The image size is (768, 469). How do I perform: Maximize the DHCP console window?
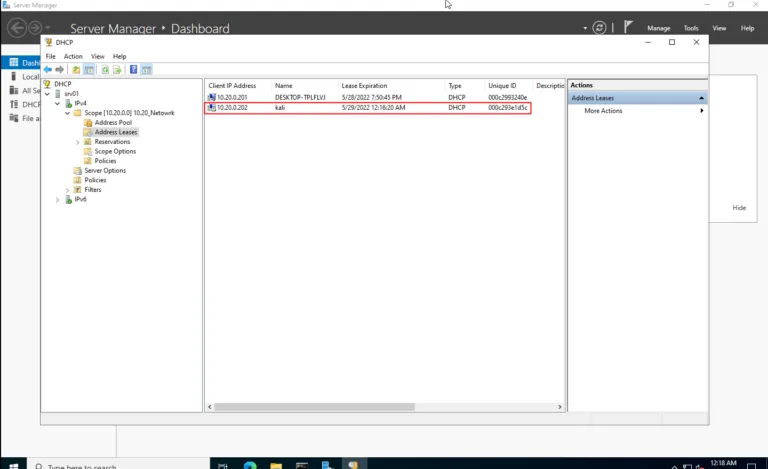(x=672, y=42)
